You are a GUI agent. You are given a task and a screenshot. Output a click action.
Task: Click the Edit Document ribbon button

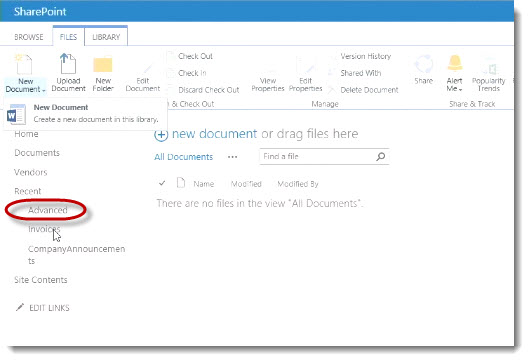[143, 78]
